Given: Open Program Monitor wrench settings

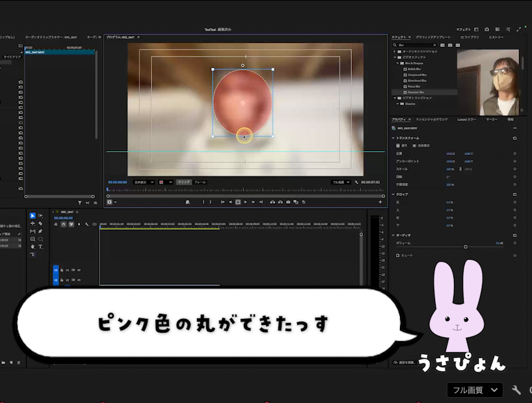Looking at the screenshot, I should coord(356,182).
